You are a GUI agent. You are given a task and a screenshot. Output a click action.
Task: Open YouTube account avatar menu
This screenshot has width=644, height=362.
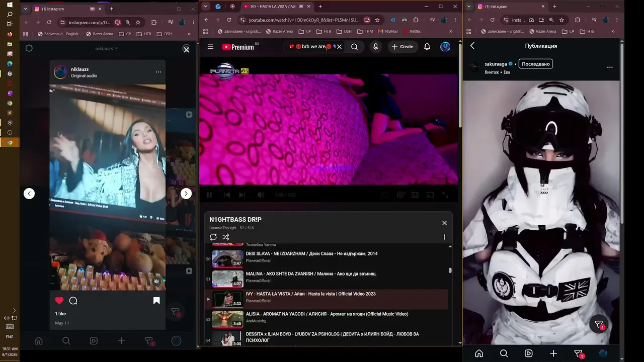(x=445, y=47)
